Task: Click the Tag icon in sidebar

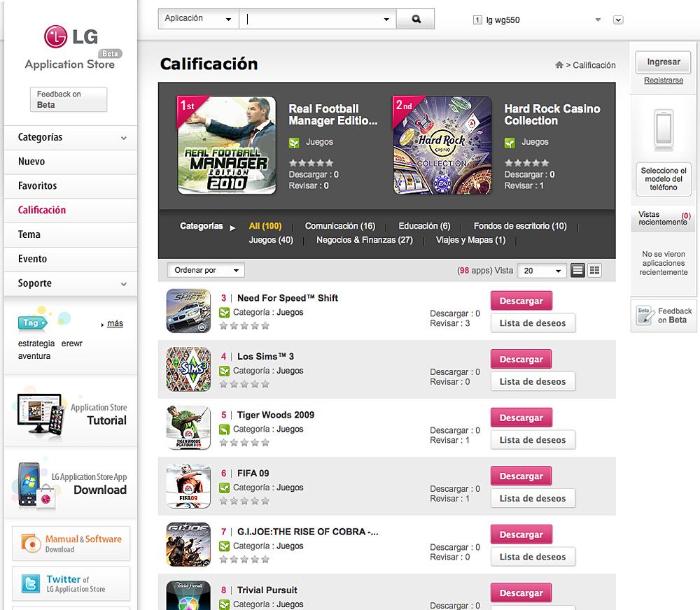Action: point(32,322)
